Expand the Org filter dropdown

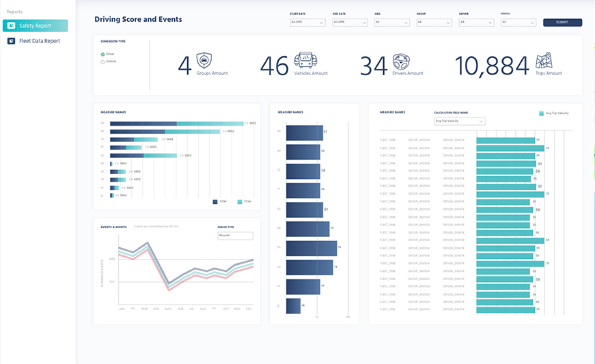coord(392,23)
